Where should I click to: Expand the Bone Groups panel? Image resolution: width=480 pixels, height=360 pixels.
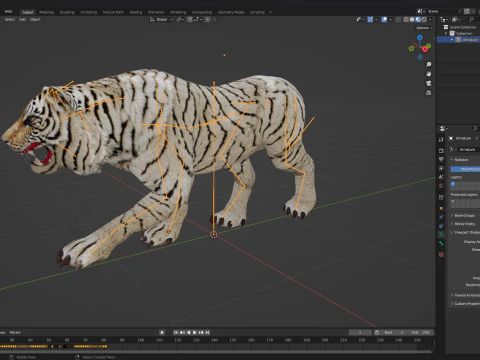point(463,216)
